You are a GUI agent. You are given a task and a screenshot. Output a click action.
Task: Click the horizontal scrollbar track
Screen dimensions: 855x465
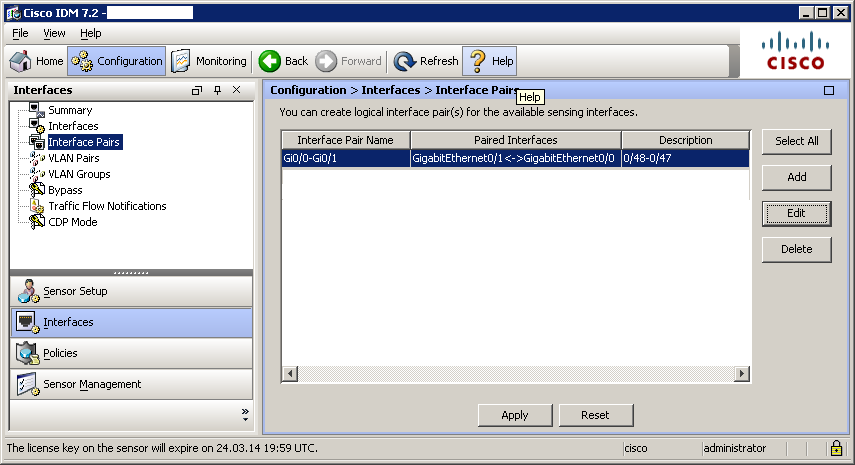516,374
